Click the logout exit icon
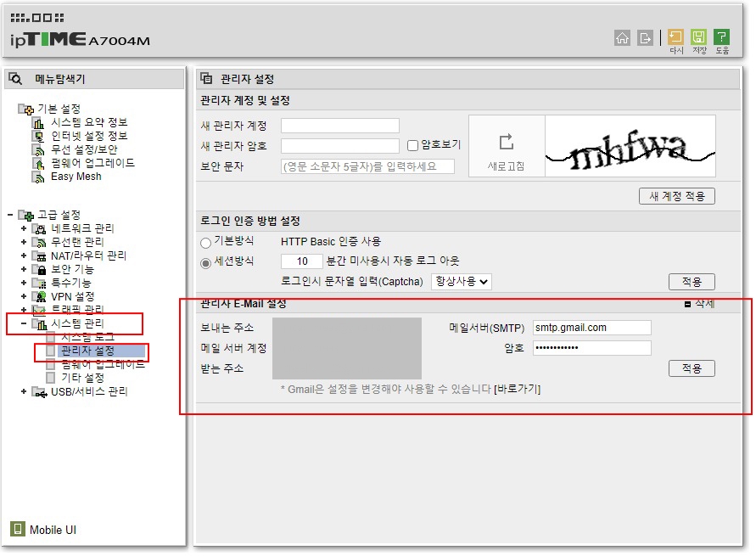This screenshot has height=556, width=756. pos(645,37)
